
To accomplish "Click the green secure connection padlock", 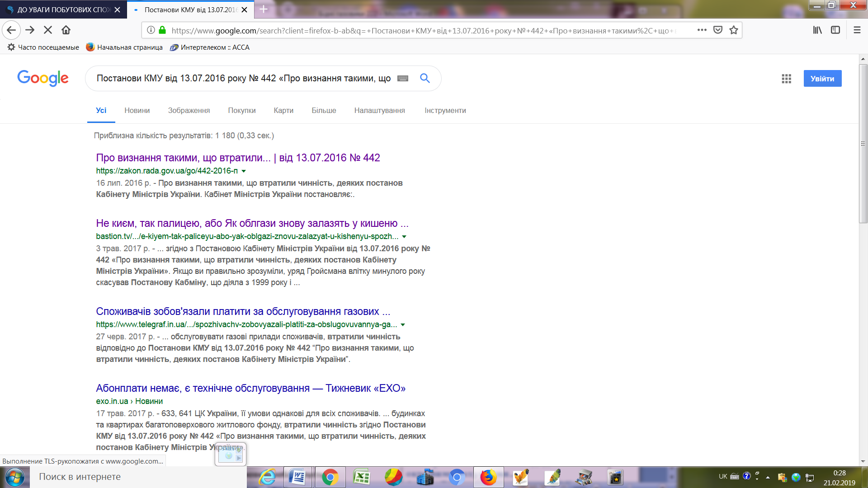I will tap(162, 30).
